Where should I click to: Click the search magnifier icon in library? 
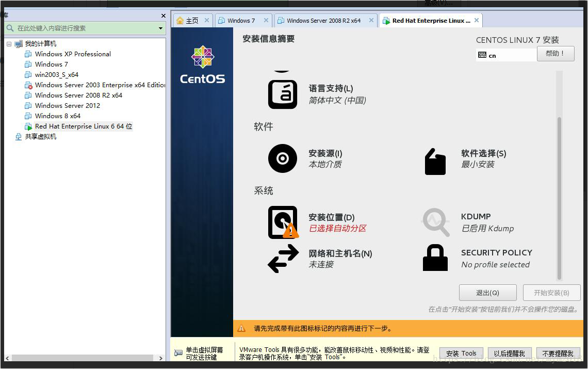(x=10, y=28)
